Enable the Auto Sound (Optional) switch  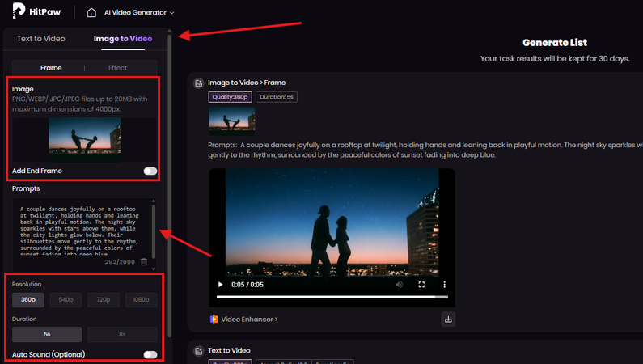click(150, 354)
